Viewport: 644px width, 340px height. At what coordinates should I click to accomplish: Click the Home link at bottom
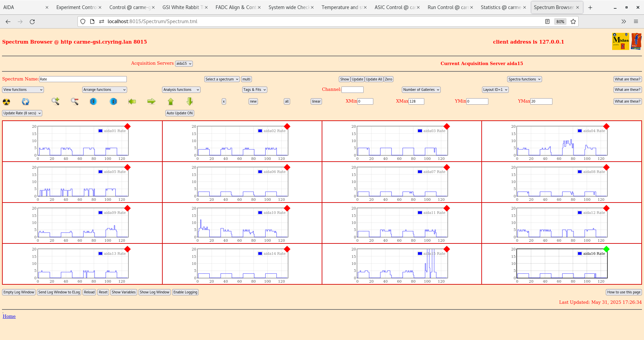coord(9,316)
